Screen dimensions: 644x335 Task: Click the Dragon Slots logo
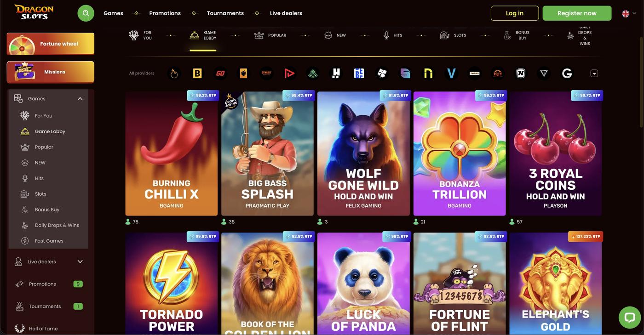34,12
